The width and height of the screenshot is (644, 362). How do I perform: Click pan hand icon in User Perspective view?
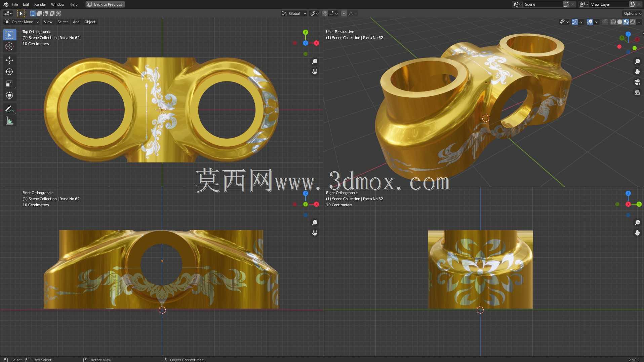[637, 72]
